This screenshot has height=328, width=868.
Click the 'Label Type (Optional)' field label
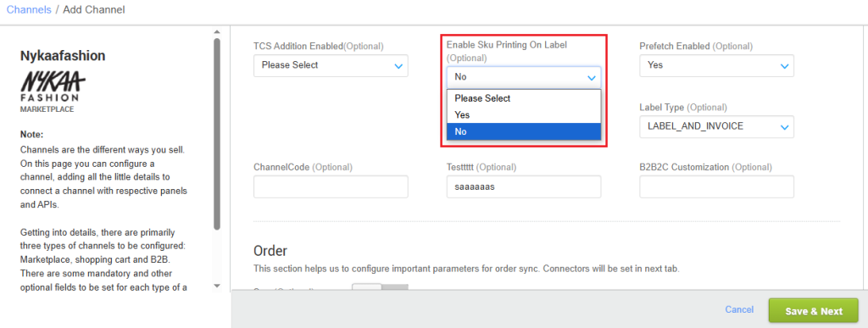click(x=683, y=108)
